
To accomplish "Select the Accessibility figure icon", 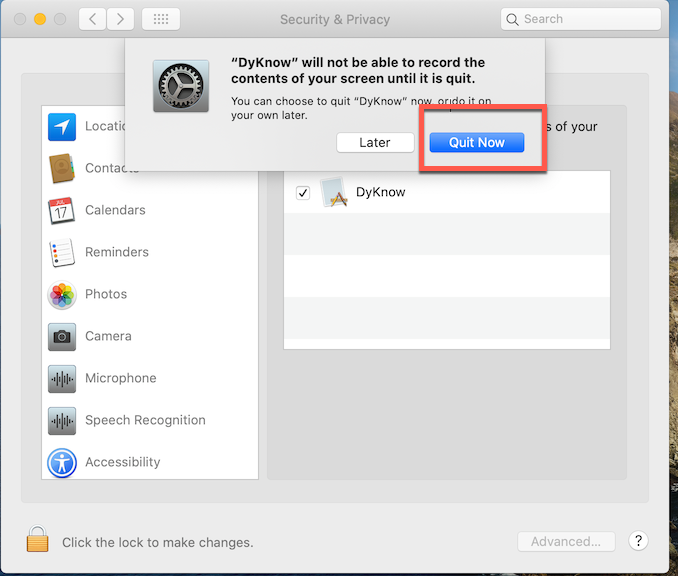I will click(x=62, y=463).
